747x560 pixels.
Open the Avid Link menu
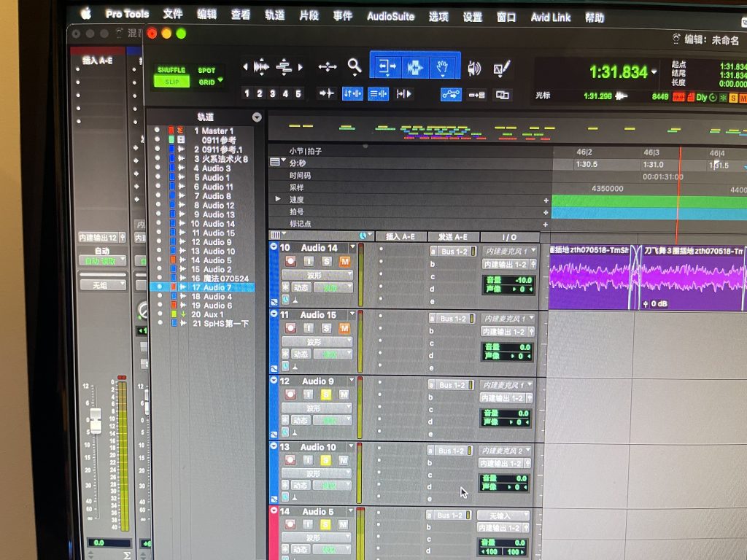[x=550, y=17]
